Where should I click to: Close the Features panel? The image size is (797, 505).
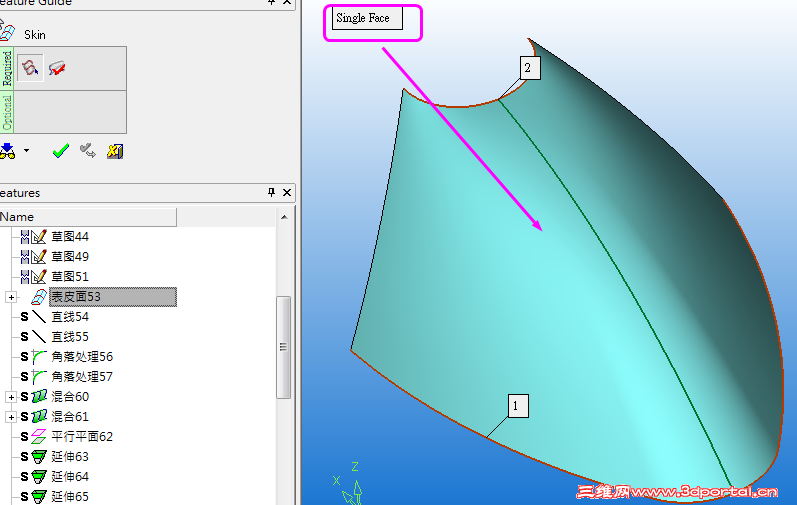click(287, 193)
